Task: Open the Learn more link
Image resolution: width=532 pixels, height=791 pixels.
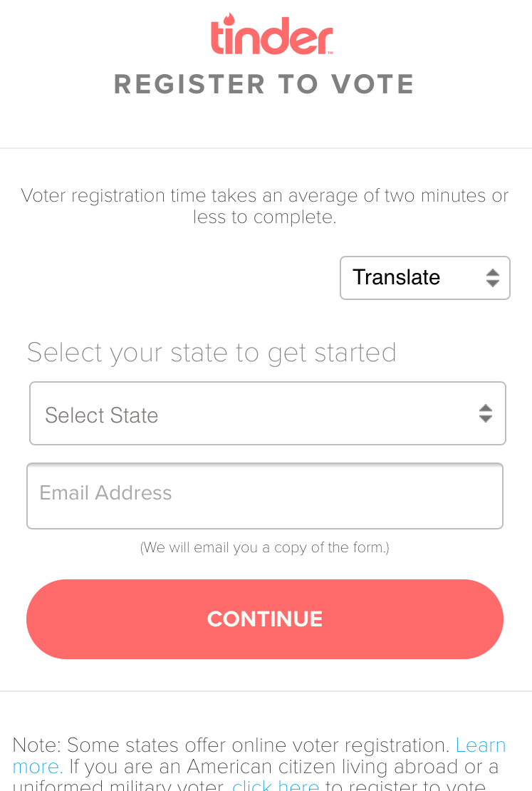Action: point(481,745)
